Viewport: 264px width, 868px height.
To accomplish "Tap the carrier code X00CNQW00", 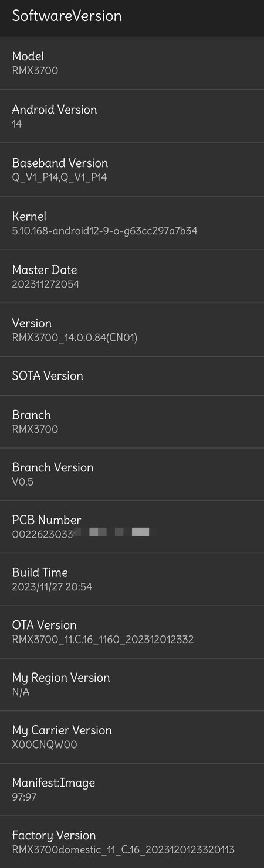I will (45, 744).
